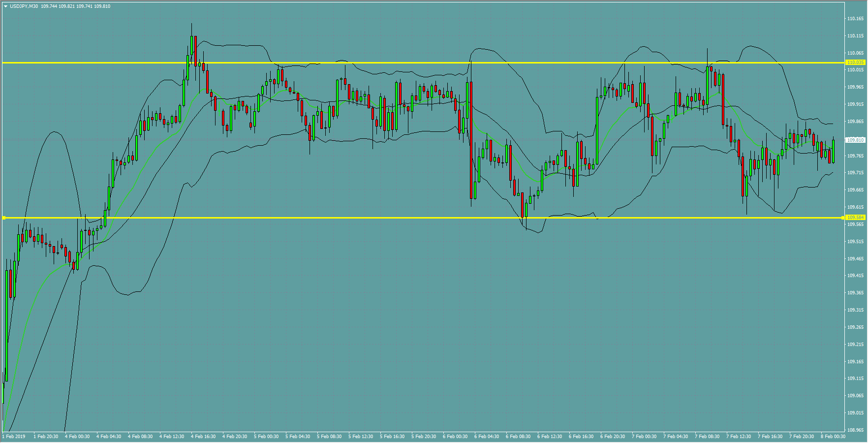Click the 109.265 price axis label
Screen dimensions: 868x443
855,327
